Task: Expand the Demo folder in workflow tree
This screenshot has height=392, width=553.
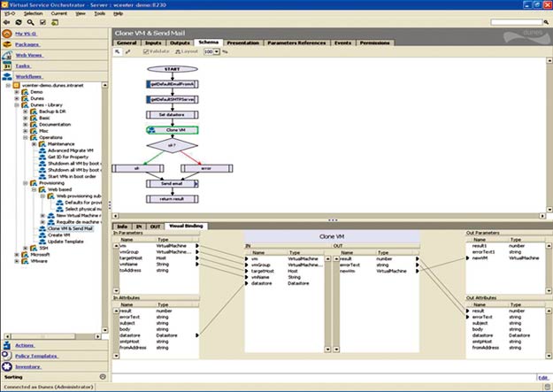Action: (x=16, y=92)
